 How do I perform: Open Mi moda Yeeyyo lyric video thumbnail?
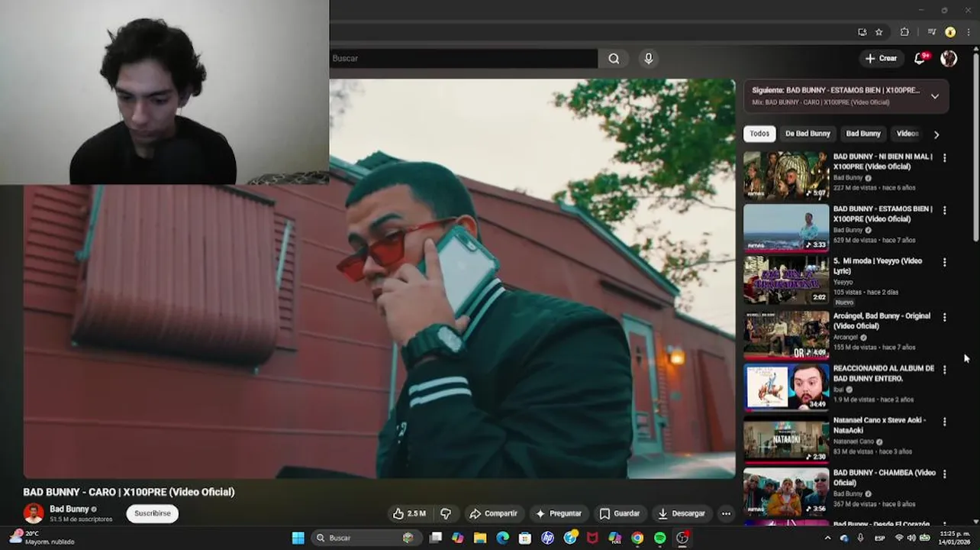(786, 280)
